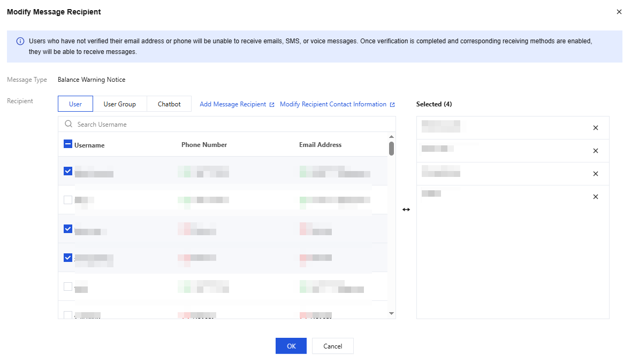Remove the third selected recipient
The height and width of the screenshot is (364, 631).
pyautogui.click(x=596, y=174)
